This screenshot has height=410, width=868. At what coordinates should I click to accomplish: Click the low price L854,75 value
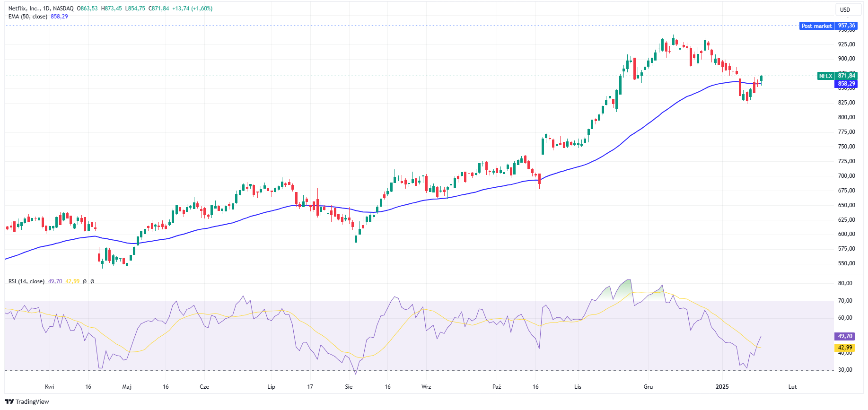pyautogui.click(x=135, y=9)
